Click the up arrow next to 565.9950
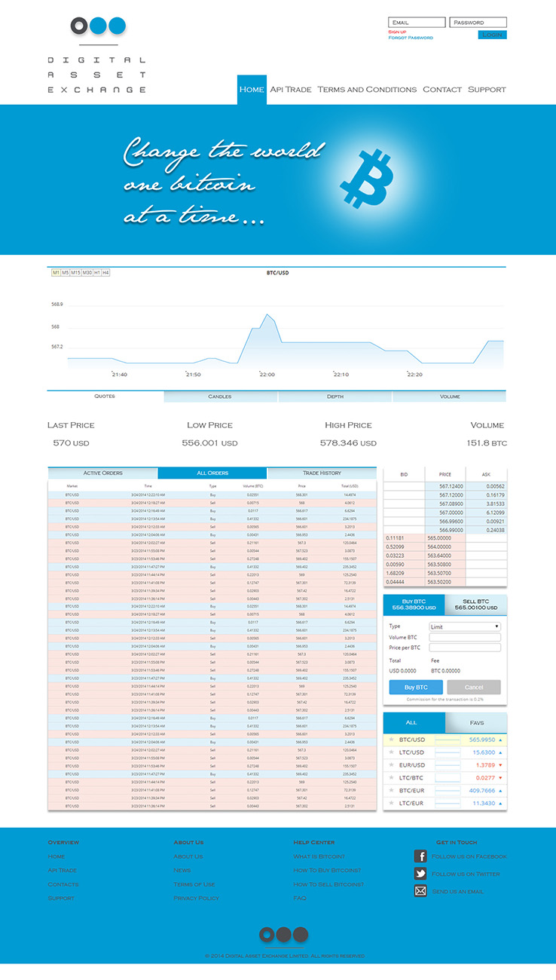Screen dimensions: 556x980 pos(501,740)
